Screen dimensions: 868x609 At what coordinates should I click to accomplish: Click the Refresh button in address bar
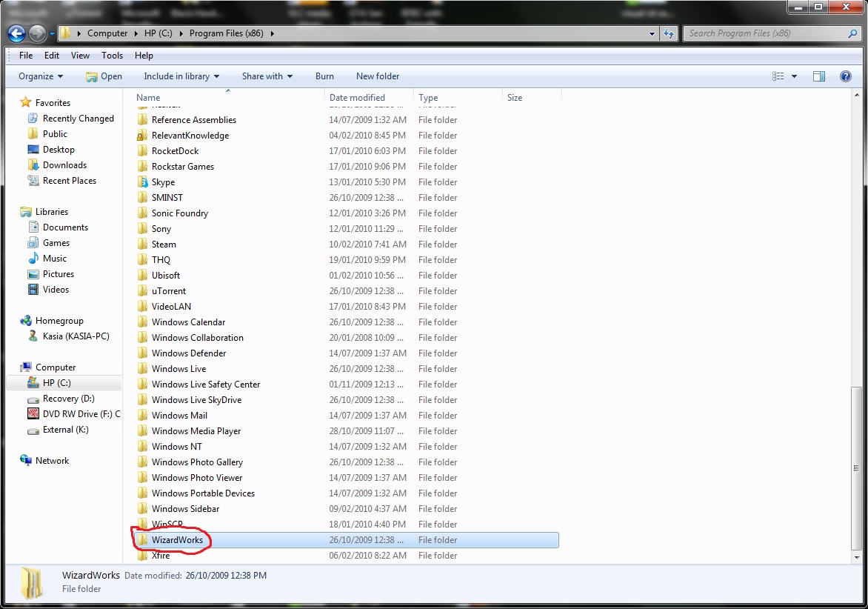[669, 33]
